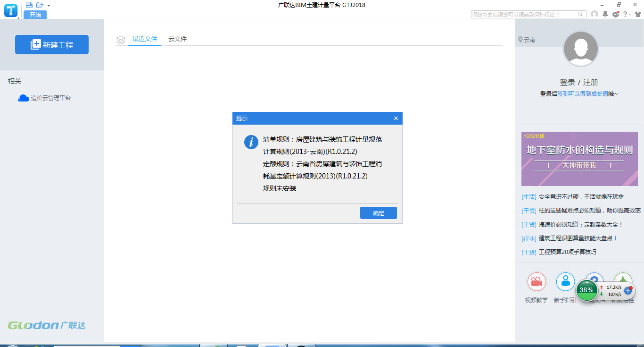Expand the quick access toolbar customize arrow
The width and height of the screenshot is (644, 347).
[49, 5]
